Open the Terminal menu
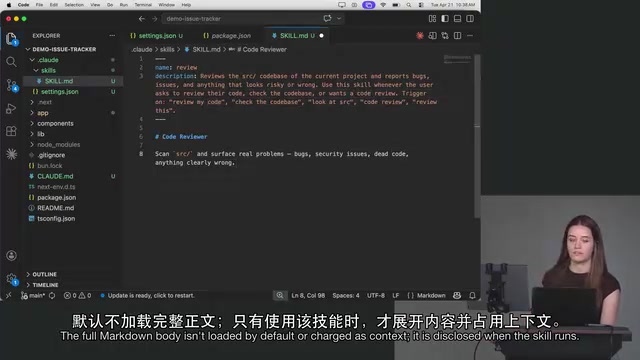Screen dimensions: 640x360 tap(143, 5)
